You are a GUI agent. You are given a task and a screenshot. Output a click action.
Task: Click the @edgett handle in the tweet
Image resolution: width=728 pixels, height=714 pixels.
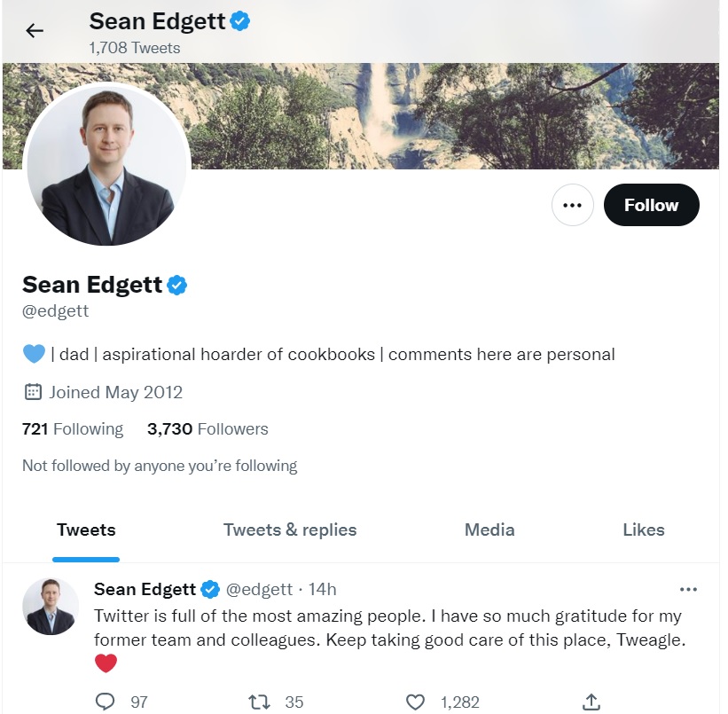click(260, 590)
